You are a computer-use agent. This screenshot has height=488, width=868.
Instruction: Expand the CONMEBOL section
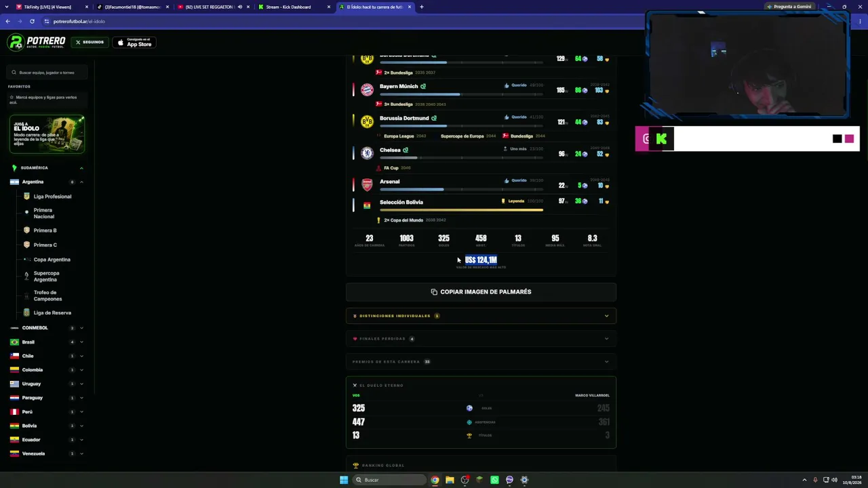(x=81, y=328)
